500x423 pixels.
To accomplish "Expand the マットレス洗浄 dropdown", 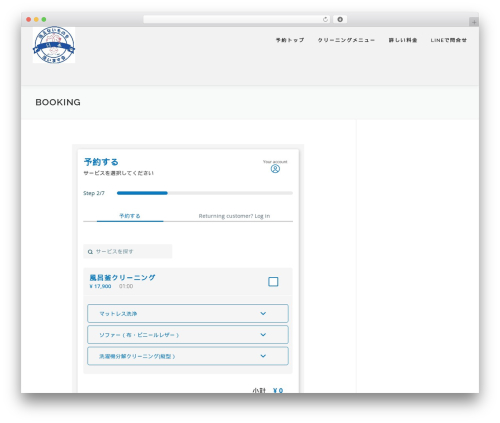I will coord(188,313).
